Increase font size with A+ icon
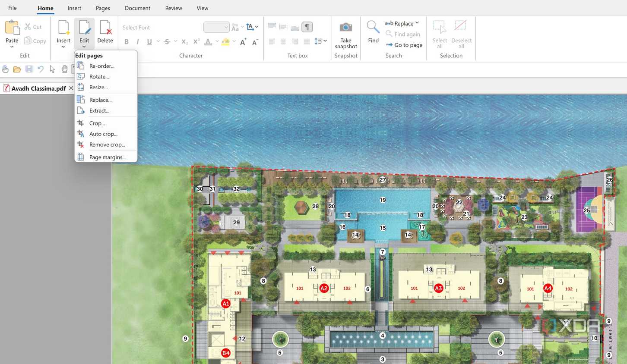The width and height of the screenshot is (627, 364). tap(243, 41)
